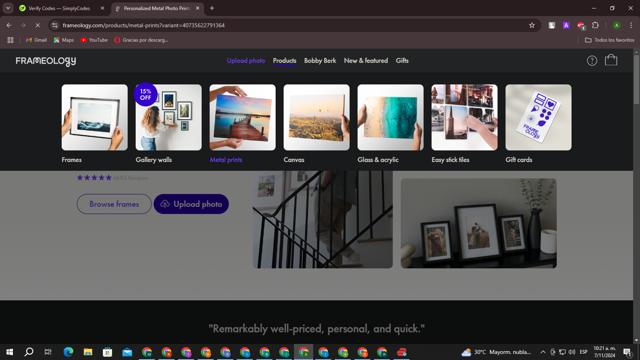Stop loading the page
Image resolution: width=640 pixels, height=360 pixels.
pos(37,25)
